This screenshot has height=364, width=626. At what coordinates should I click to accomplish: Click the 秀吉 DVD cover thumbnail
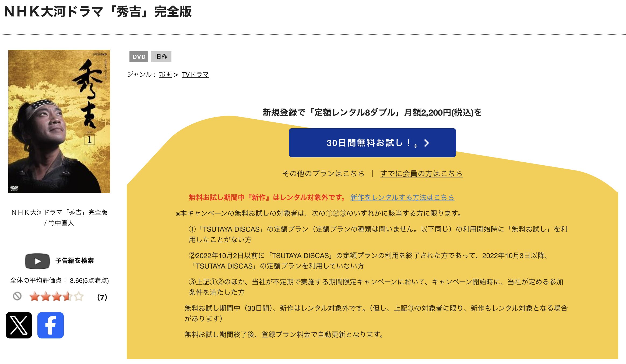pyautogui.click(x=59, y=121)
